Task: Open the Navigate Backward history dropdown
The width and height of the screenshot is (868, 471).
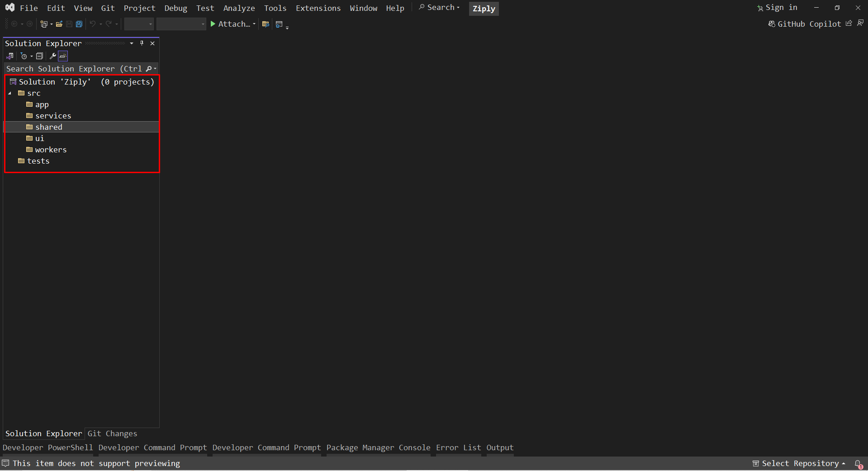Action: (22, 24)
